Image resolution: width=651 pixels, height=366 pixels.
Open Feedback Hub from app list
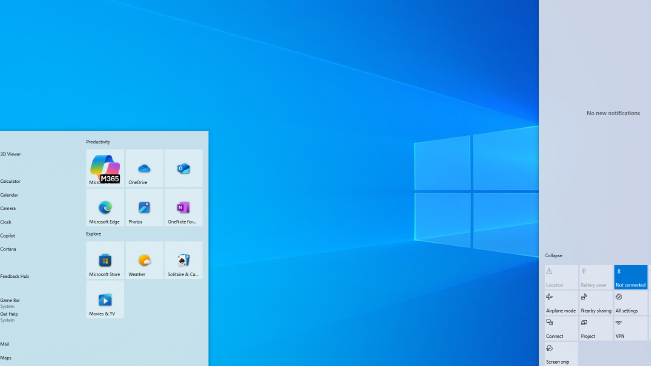point(15,276)
